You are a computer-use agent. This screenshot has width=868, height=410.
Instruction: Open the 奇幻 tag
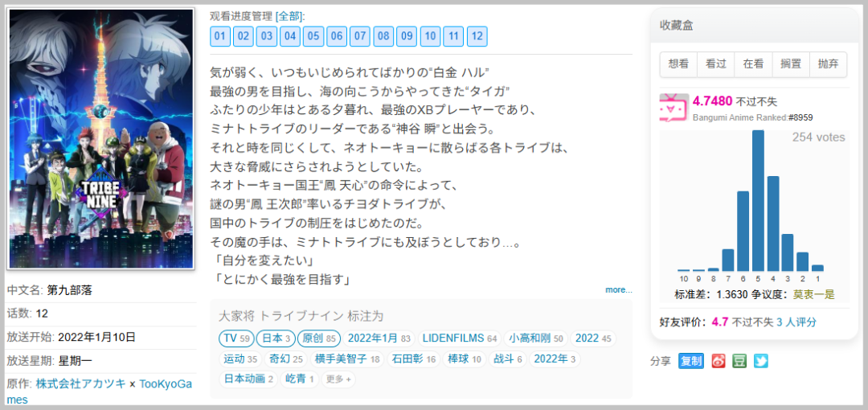[x=285, y=359]
